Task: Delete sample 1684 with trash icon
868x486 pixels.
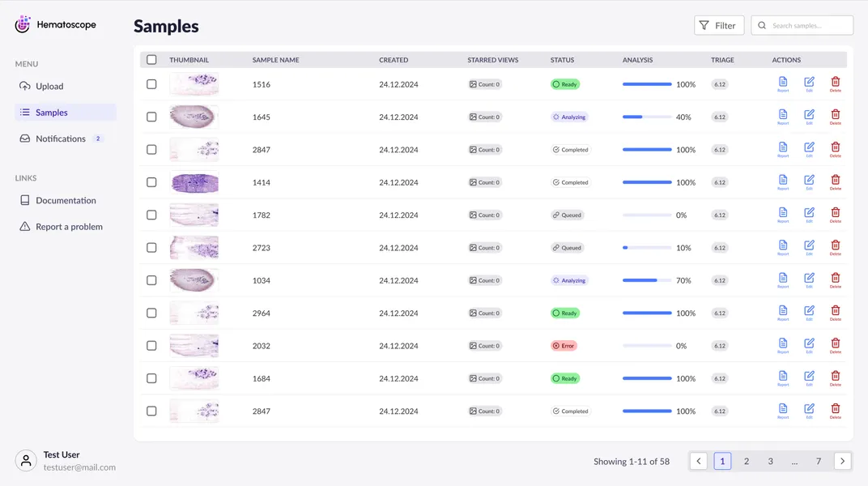Action: pyautogui.click(x=835, y=377)
